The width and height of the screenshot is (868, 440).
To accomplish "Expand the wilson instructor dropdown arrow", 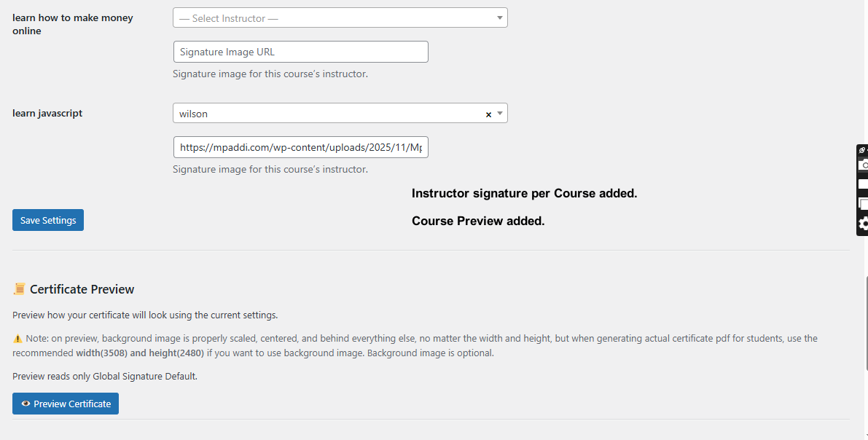I will (499, 113).
